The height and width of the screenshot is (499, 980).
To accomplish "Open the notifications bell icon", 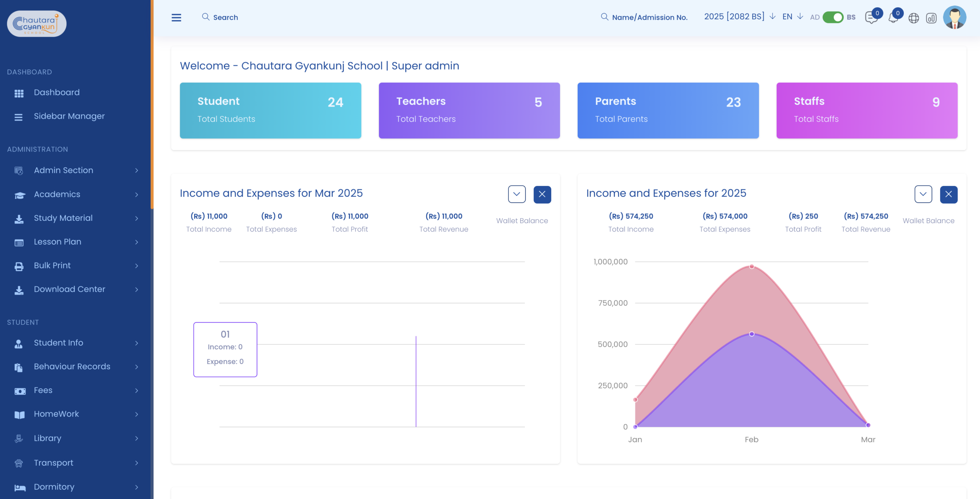I will tap(893, 18).
